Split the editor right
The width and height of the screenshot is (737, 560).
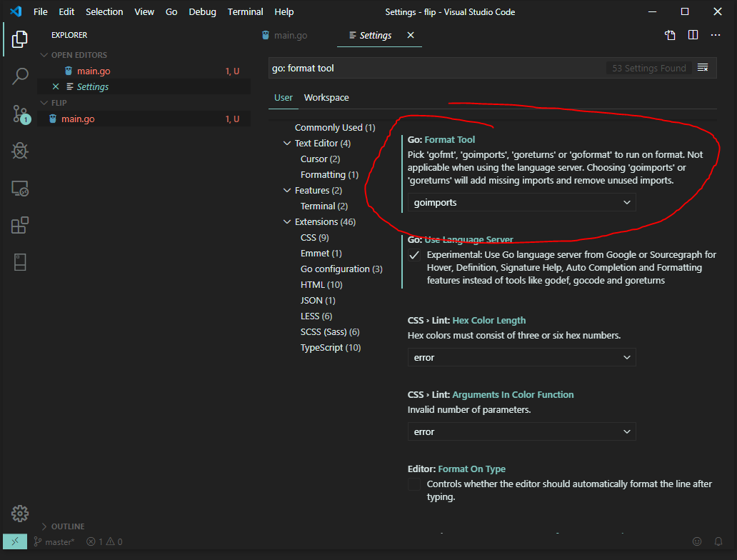pos(693,35)
